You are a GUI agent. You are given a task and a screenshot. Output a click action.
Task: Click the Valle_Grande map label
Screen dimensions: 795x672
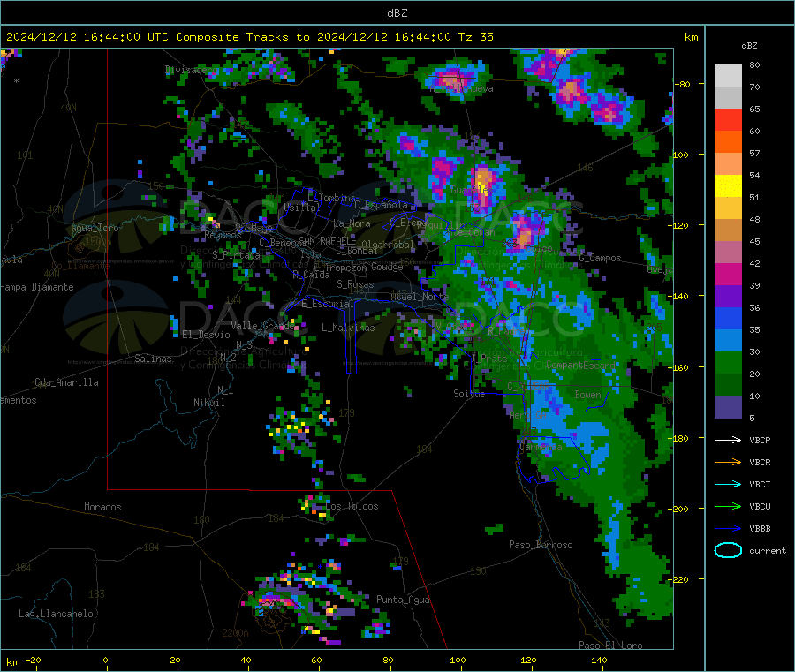pyautogui.click(x=262, y=326)
